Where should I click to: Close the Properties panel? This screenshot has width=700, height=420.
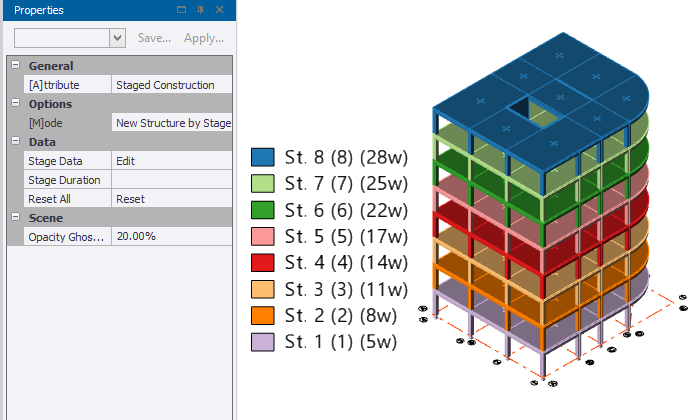(219, 9)
